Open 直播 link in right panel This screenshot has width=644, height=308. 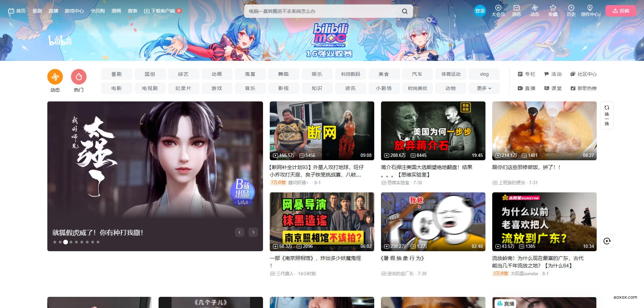tap(526, 88)
